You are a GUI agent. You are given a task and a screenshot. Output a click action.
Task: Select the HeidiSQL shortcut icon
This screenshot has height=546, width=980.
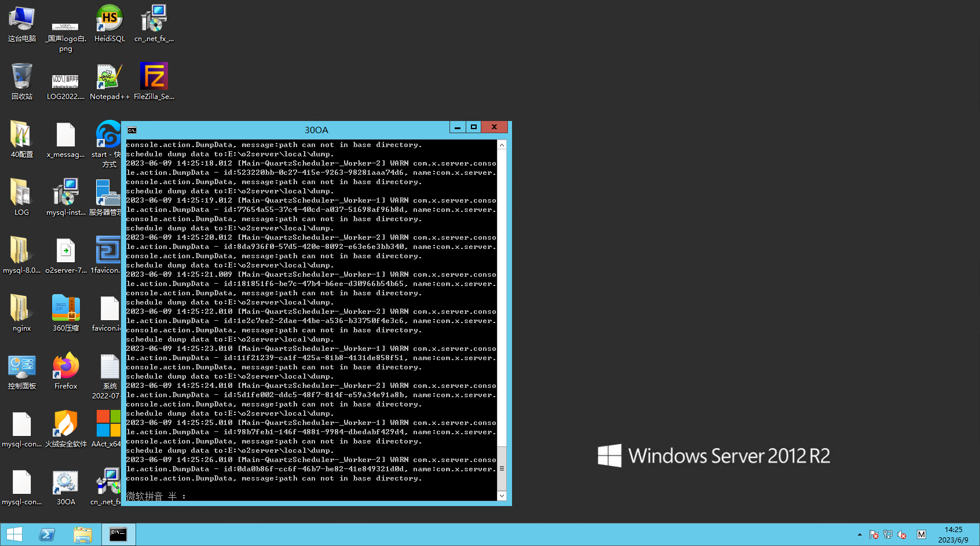click(x=109, y=24)
